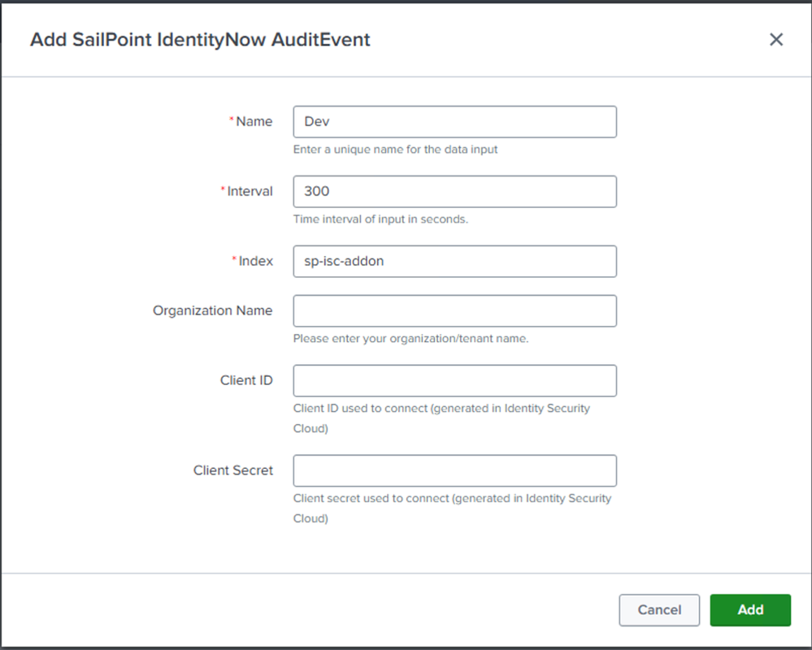Focus the Interval field showing 300
Viewport: 812px width, 650px height.
pos(454,192)
